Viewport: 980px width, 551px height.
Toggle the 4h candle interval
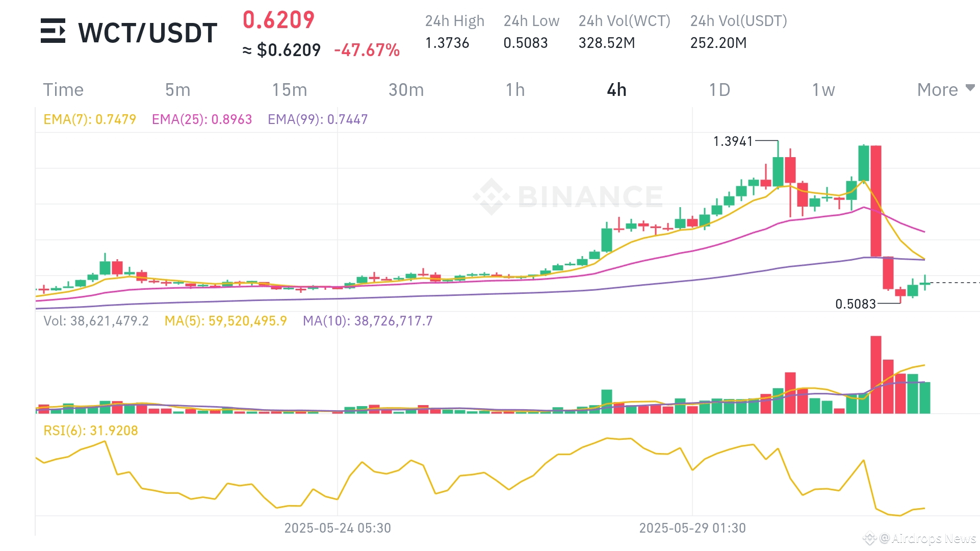pyautogui.click(x=616, y=89)
